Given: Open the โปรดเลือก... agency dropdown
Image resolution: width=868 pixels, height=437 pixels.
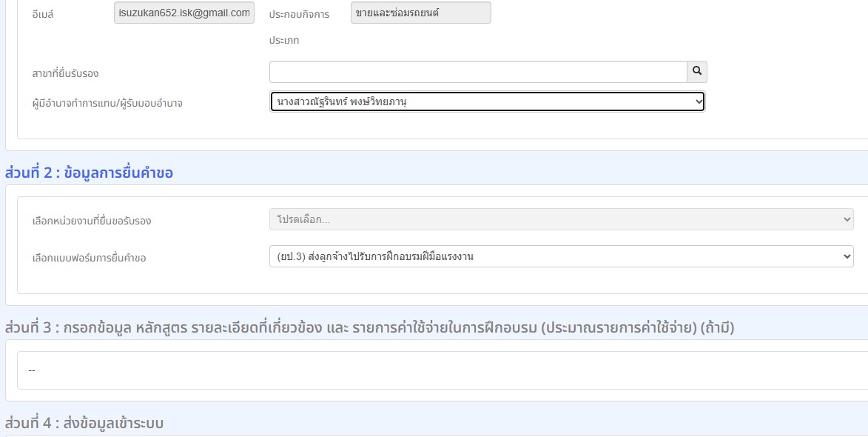Looking at the screenshot, I should [562, 219].
